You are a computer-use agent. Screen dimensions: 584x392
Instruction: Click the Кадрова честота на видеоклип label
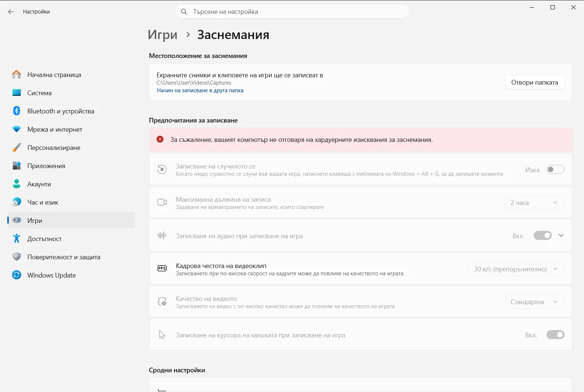point(221,266)
